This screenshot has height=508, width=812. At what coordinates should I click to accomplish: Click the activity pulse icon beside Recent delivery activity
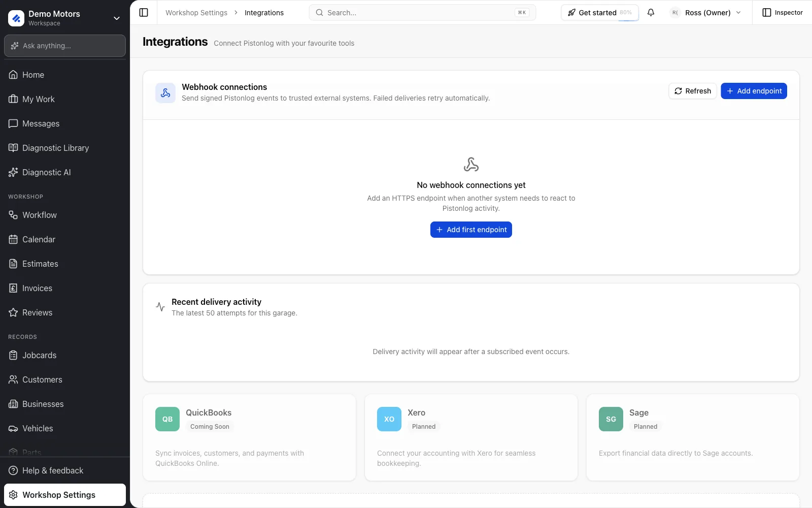pos(160,307)
